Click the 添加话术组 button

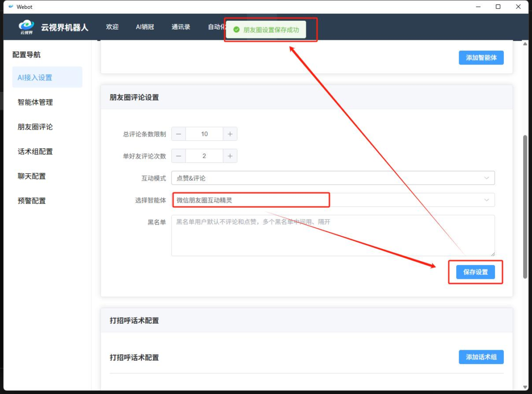(481, 357)
